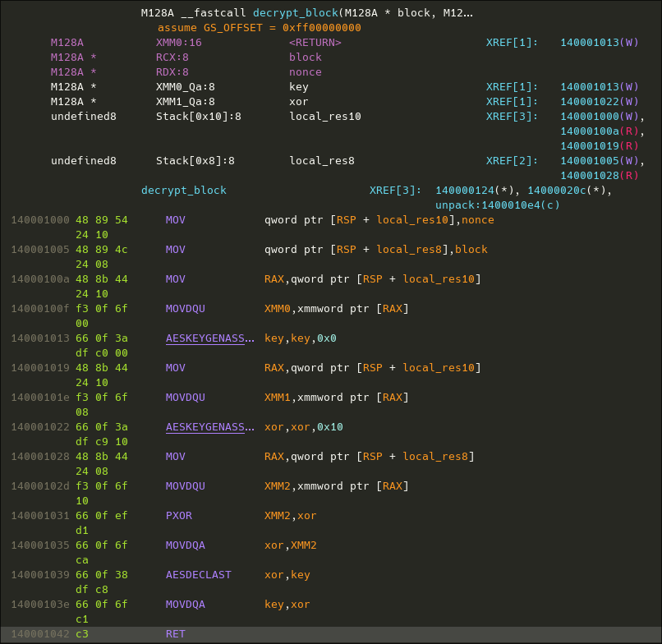
Task: Select the PXOR mnemonic
Action: point(178,516)
